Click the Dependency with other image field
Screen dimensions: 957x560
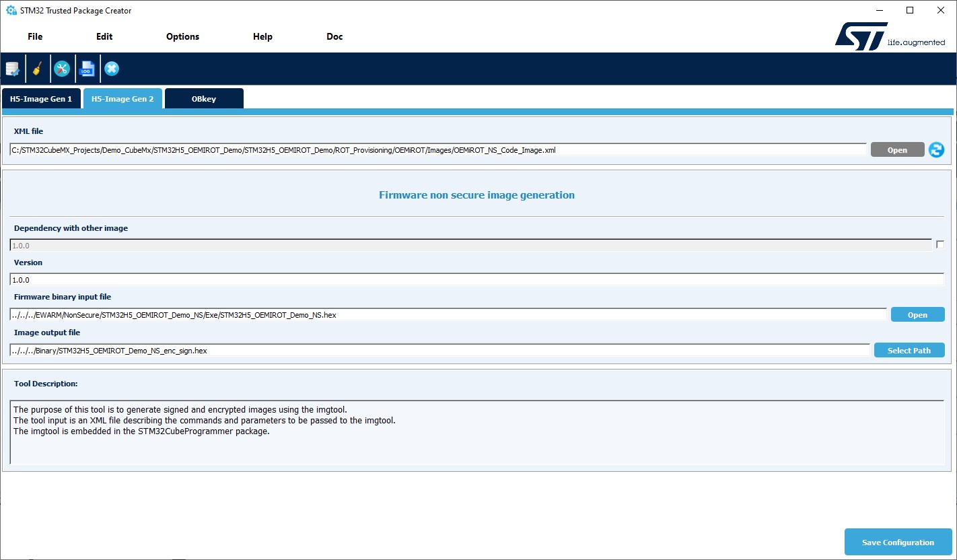(x=471, y=246)
